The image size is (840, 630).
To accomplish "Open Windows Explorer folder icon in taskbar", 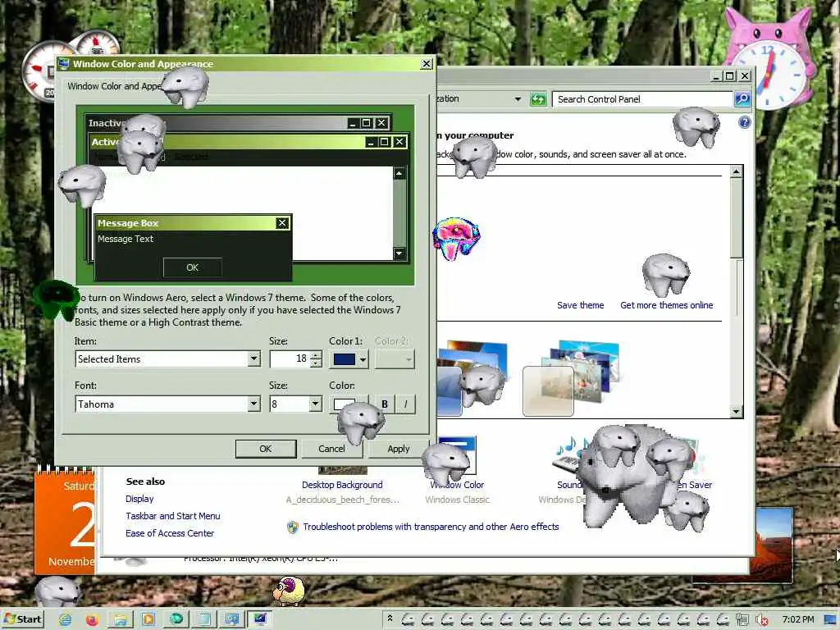I will point(121,619).
